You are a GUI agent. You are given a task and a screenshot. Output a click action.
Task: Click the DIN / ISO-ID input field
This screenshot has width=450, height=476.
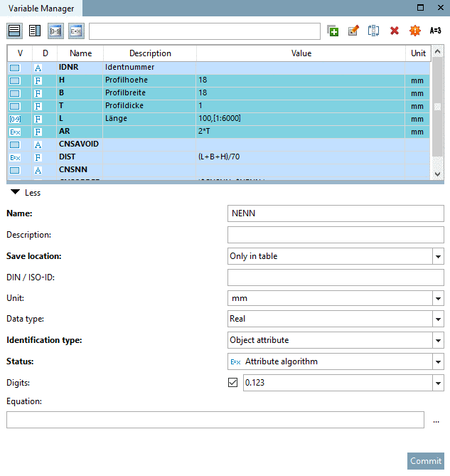[x=336, y=277]
